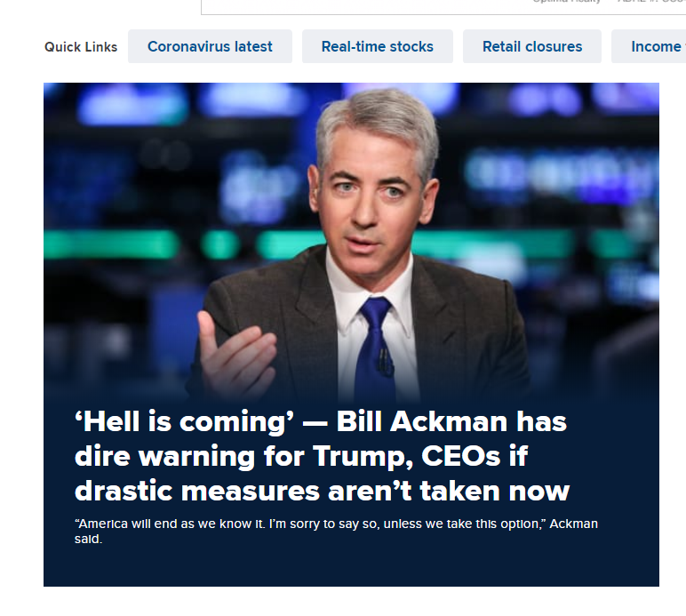Open the Coronavirus latest quick link
The image size is (686, 616).
210,46
